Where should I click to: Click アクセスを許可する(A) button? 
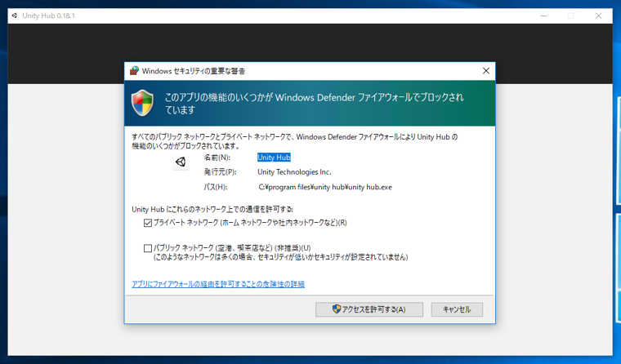pos(369,309)
